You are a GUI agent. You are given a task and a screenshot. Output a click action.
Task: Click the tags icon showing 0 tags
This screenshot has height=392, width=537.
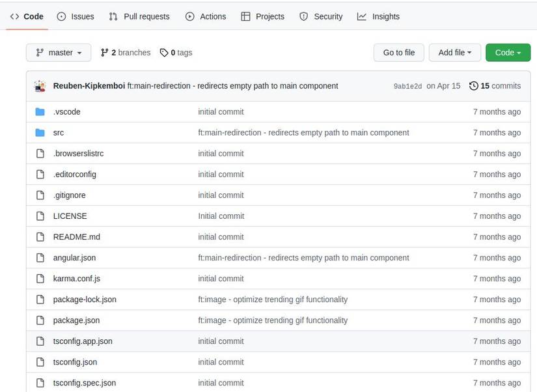coord(163,52)
